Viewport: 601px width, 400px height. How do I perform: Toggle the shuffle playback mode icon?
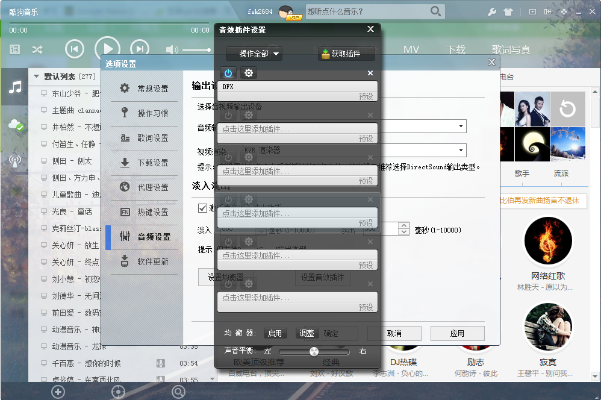(38, 48)
